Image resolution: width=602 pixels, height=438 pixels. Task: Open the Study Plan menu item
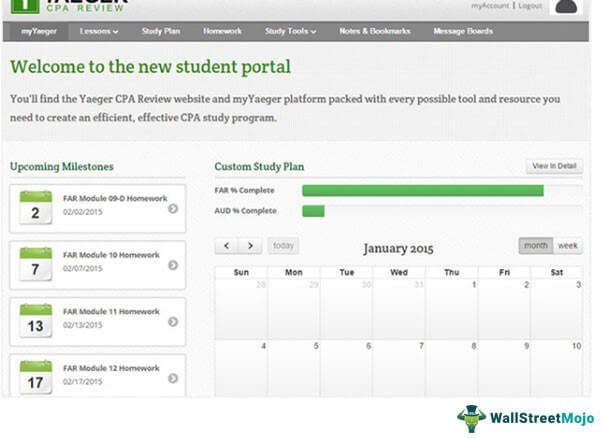pos(161,31)
